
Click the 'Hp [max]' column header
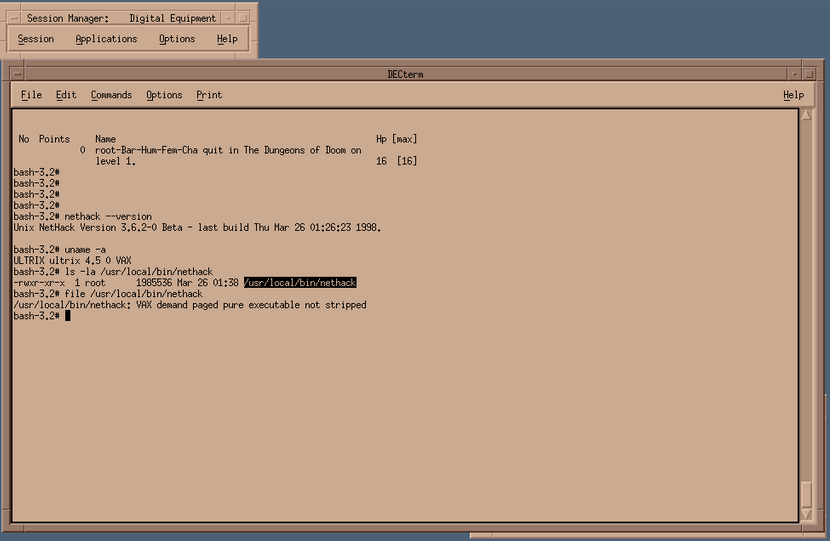tap(396, 139)
